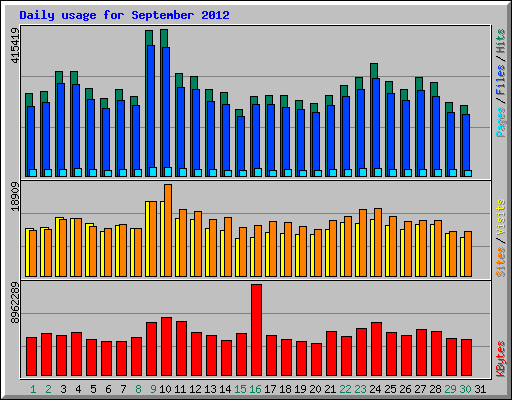Click the Visits legend label

coord(500,217)
